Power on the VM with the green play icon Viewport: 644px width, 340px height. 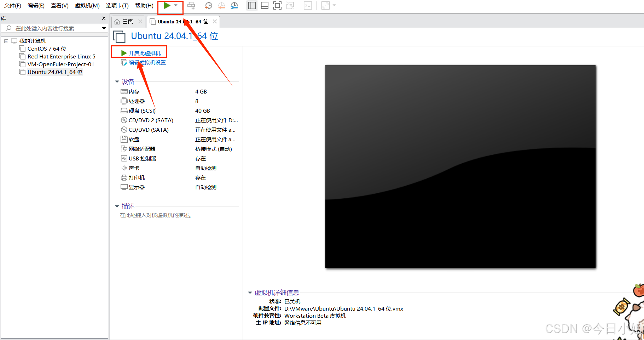[x=166, y=5]
